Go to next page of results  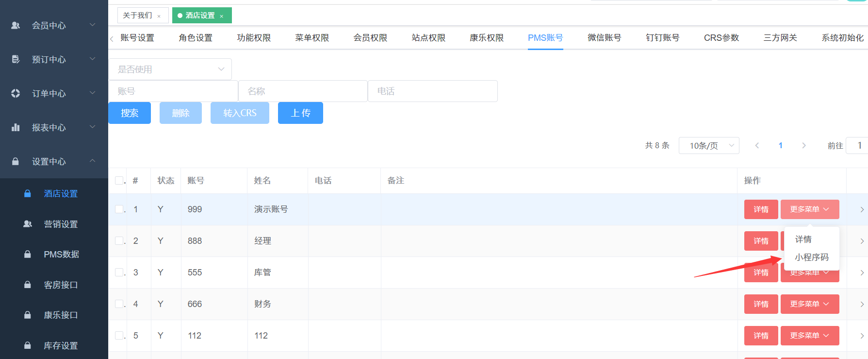[804, 145]
